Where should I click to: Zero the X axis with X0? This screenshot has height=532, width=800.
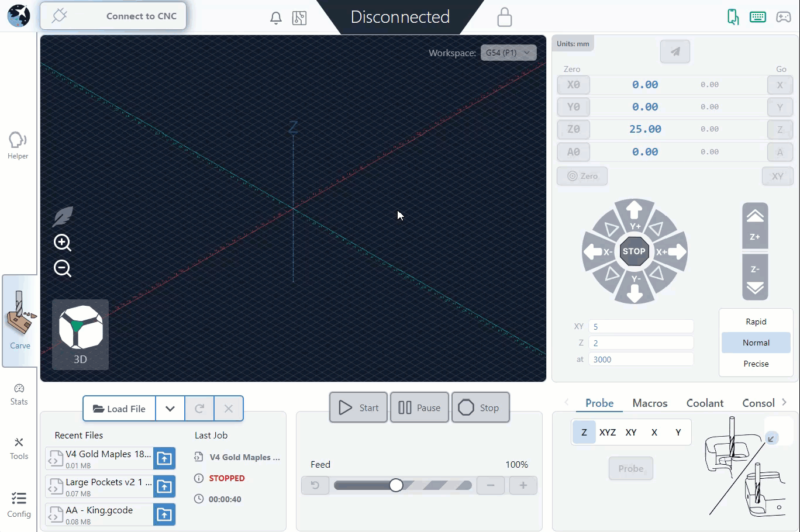pyautogui.click(x=574, y=85)
